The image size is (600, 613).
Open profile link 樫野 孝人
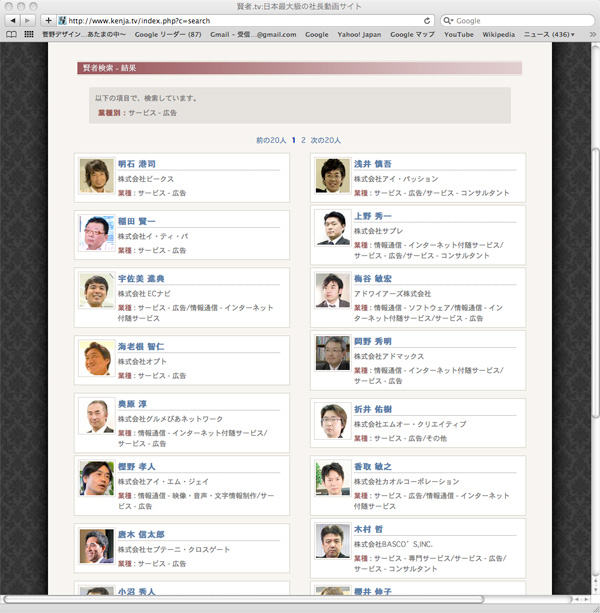coord(137,466)
